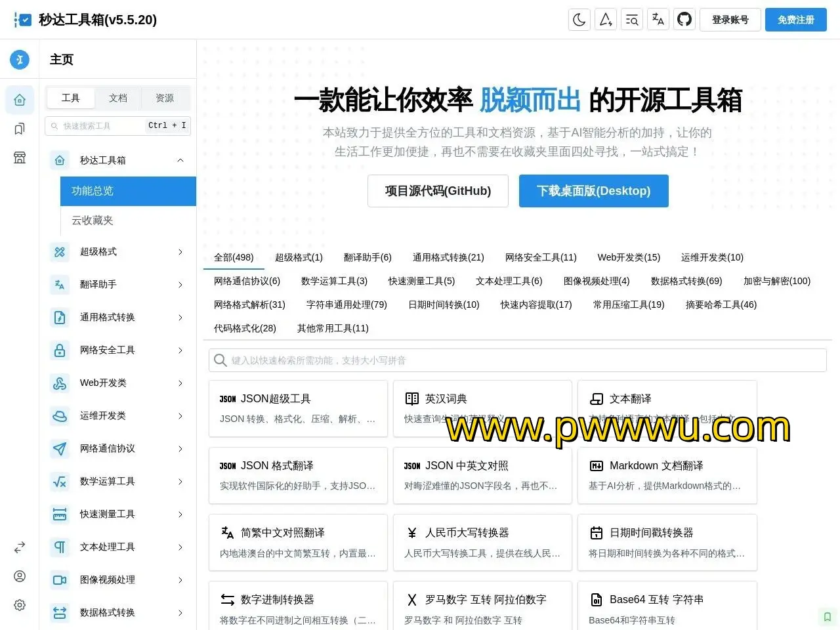The image size is (840, 630).
Task: Toggle dark mode with the moon icon
Action: pyautogui.click(x=579, y=20)
